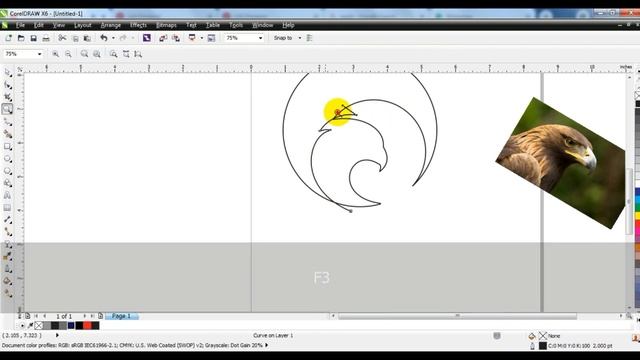Open the Edit menu
This screenshot has height=360, width=640.
38,25
